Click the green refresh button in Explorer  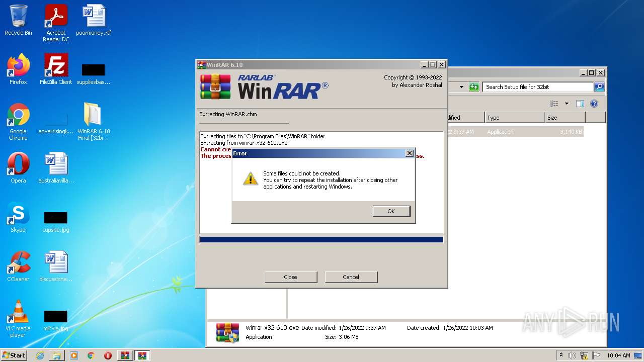pos(474,87)
